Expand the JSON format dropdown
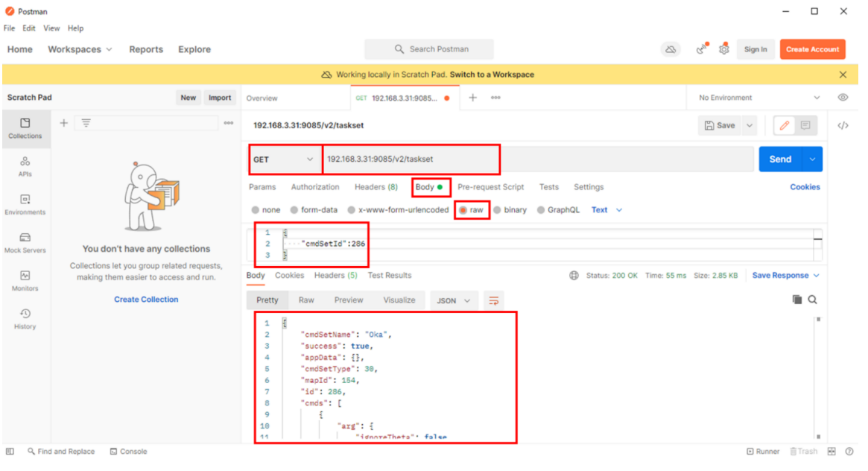Viewport: 868px width, 471px height. point(454,300)
